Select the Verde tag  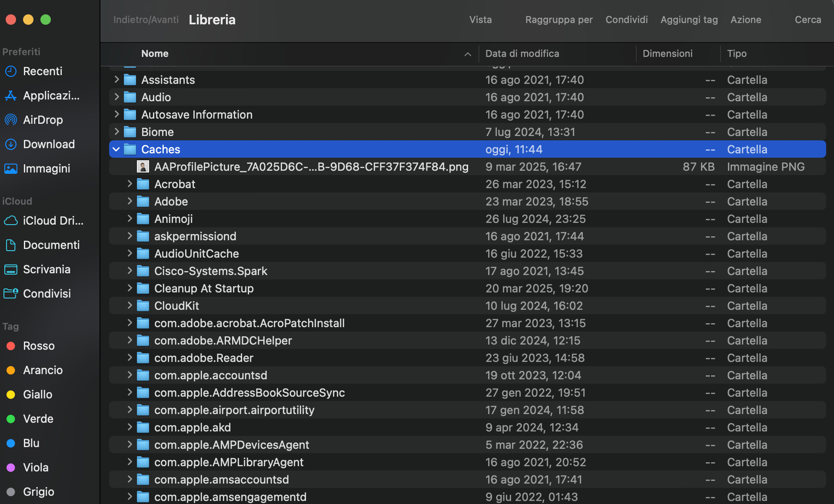pos(38,418)
